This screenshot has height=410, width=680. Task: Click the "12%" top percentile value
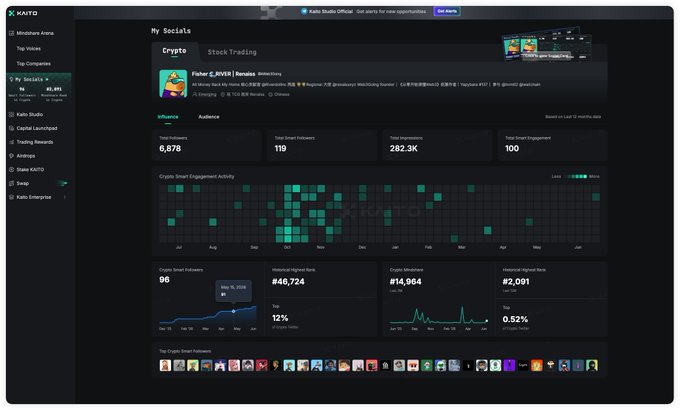tap(280, 318)
